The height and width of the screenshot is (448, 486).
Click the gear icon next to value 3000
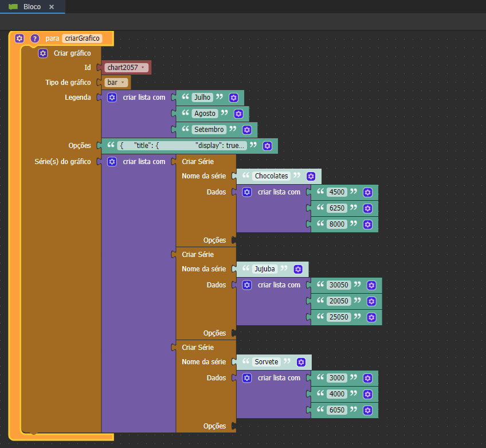[367, 378]
